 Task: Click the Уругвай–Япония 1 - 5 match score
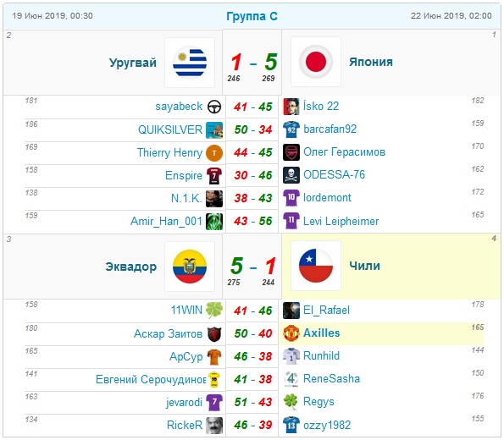pyautogui.click(x=253, y=62)
